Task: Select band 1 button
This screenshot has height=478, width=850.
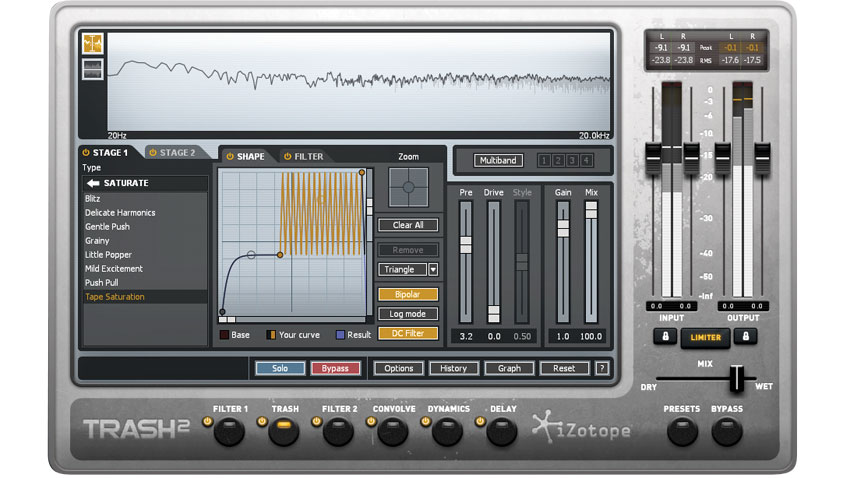Action: click(544, 160)
